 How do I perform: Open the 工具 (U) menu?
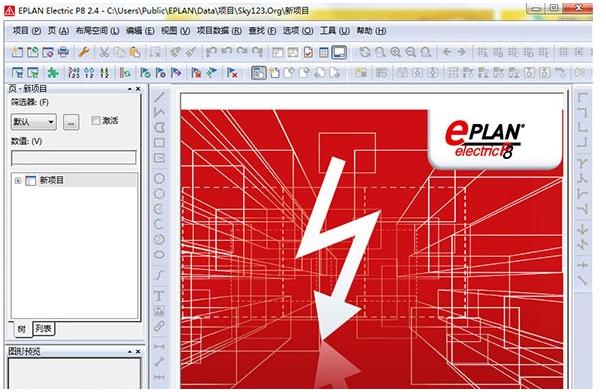pos(335,31)
